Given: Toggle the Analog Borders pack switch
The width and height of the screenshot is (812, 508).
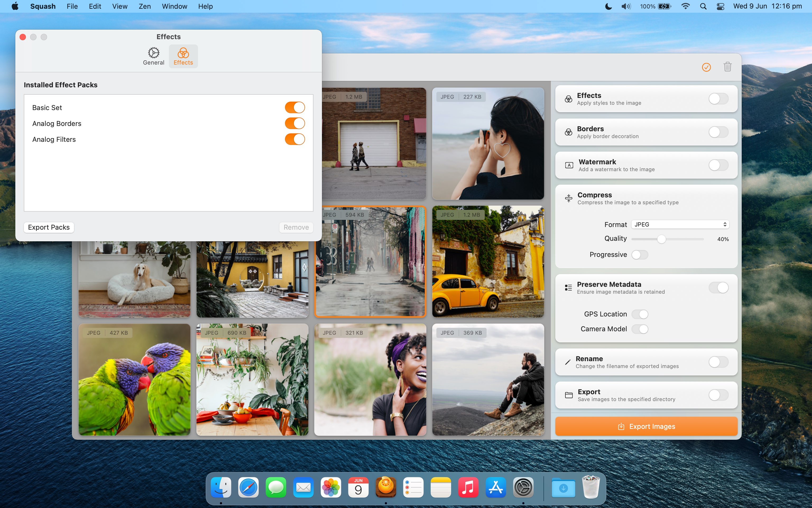Looking at the screenshot, I should tap(295, 123).
